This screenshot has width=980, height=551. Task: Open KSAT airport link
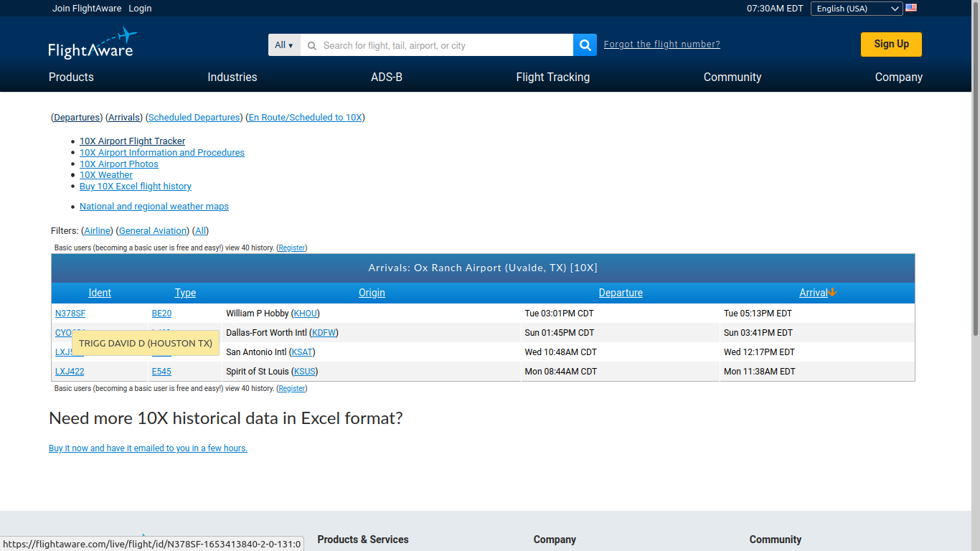(302, 352)
